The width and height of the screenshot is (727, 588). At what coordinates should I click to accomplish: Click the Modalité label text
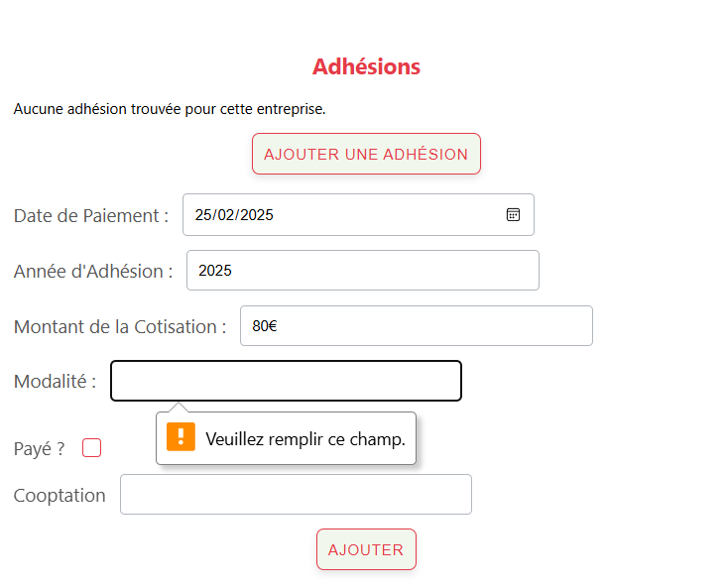click(x=56, y=382)
